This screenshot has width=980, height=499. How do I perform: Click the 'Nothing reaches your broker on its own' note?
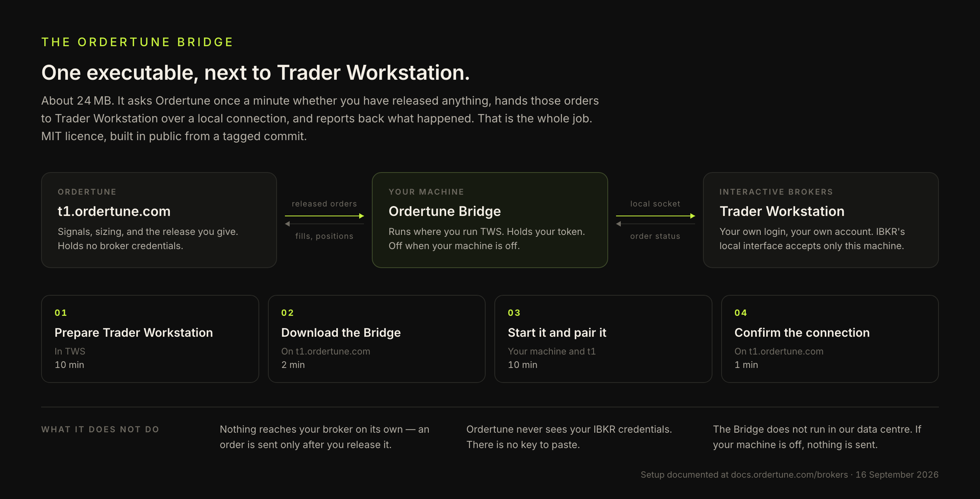(324, 437)
